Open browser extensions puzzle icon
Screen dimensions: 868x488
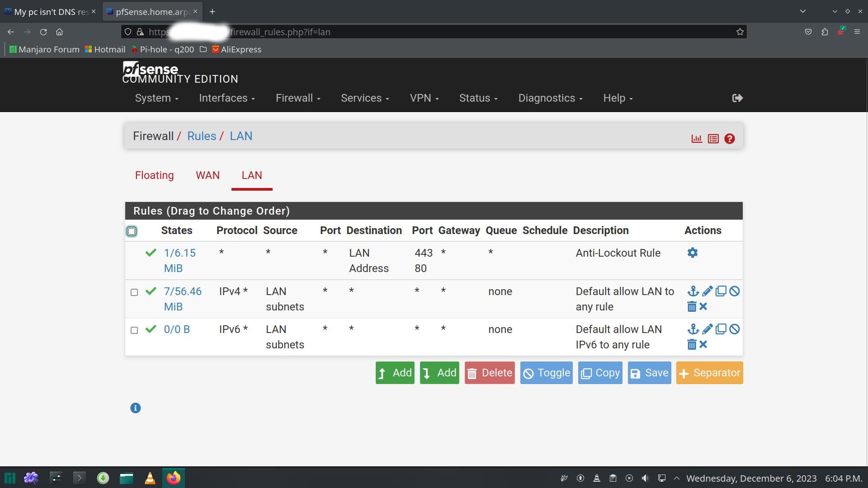[x=825, y=32]
